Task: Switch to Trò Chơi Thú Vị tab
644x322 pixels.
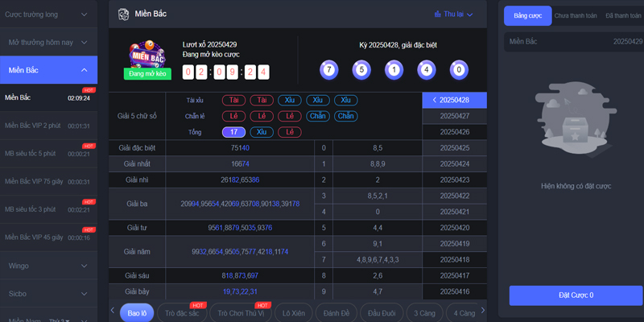Action: 241,313
